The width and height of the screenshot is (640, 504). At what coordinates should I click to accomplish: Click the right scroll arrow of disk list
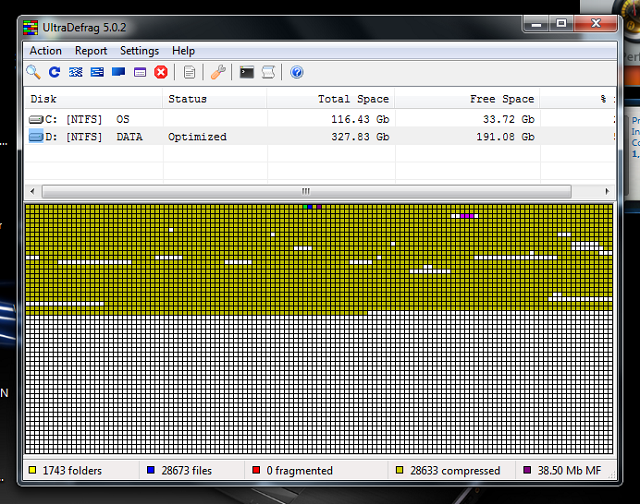[607, 191]
